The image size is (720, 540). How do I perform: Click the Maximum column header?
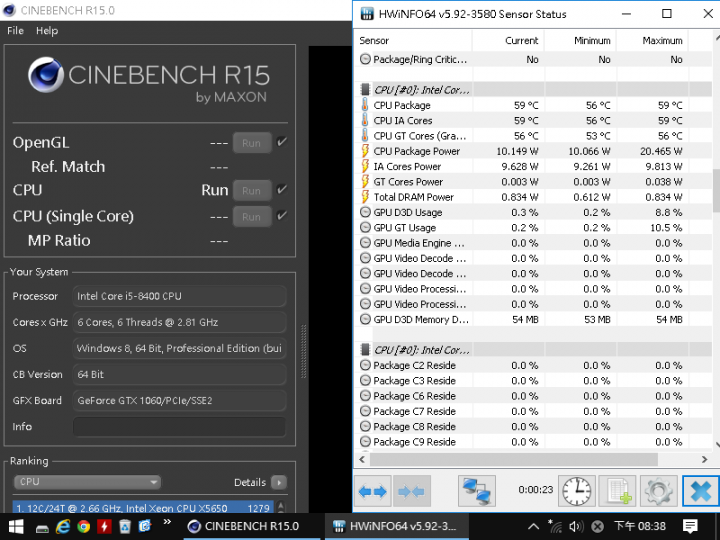(652, 40)
